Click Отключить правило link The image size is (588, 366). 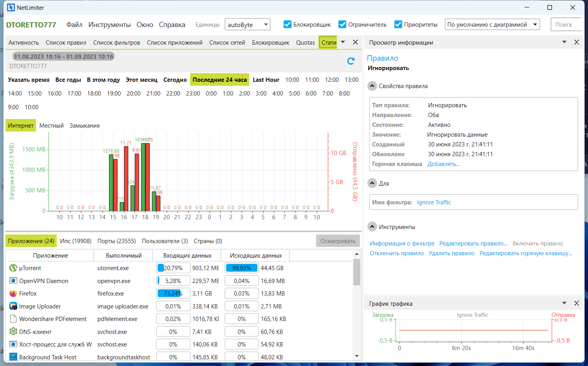click(x=397, y=253)
